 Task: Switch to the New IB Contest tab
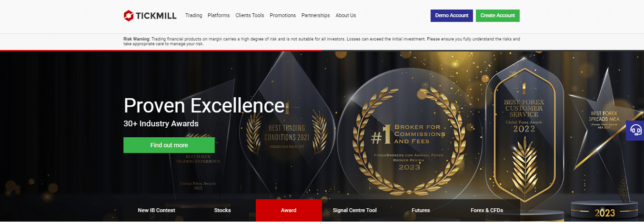tap(156, 210)
